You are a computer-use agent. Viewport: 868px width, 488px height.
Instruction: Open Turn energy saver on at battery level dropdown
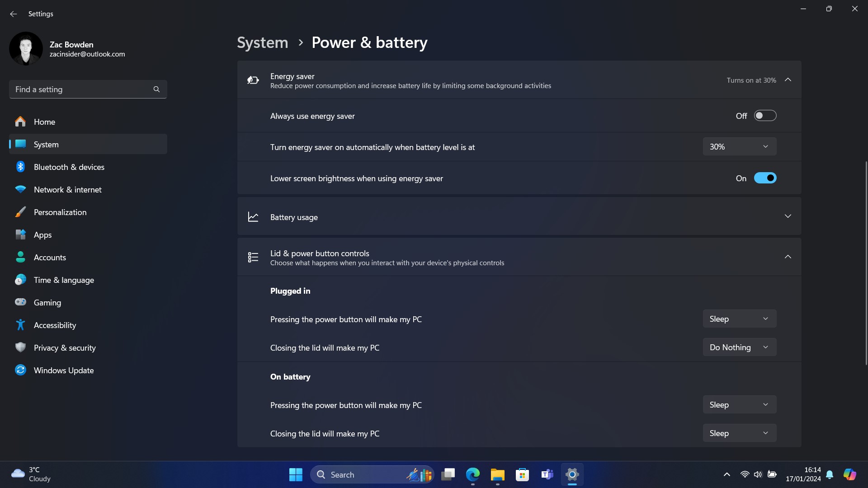pyautogui.click(x=738, y=146)
